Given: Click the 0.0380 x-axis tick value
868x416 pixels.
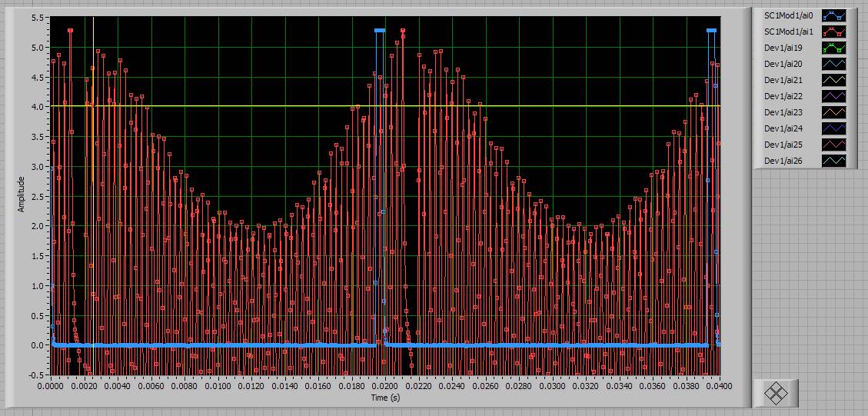Looking at the screenshot, I should coord(687,385).
